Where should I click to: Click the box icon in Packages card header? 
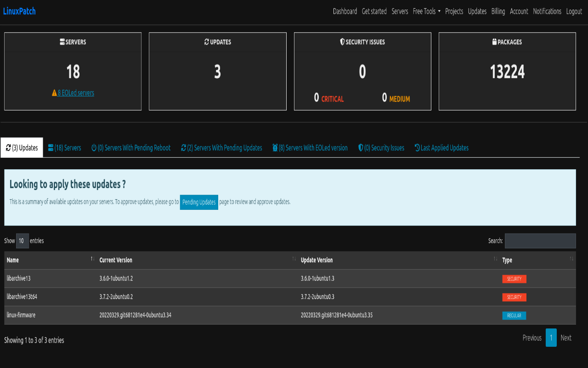pyautogui.click(x=494, y=42)
